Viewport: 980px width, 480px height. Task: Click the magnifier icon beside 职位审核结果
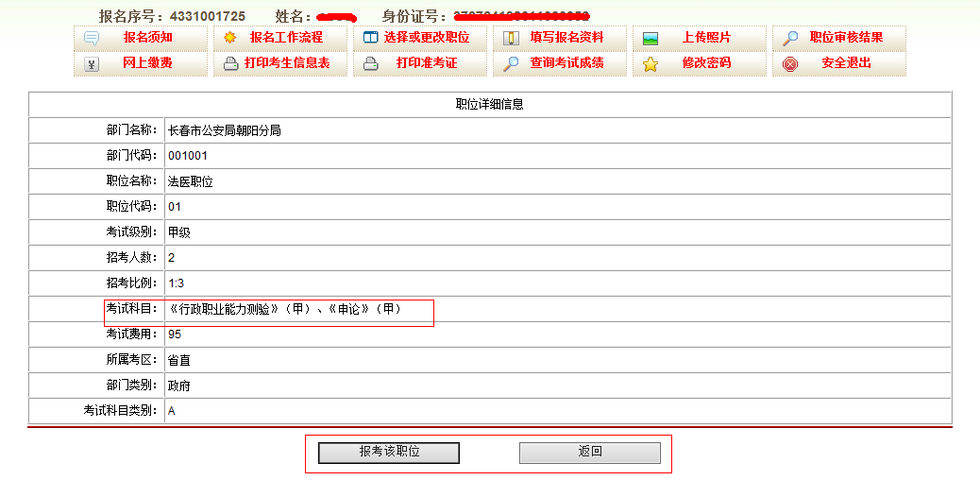pyautogui.click(x=790, y=39)
